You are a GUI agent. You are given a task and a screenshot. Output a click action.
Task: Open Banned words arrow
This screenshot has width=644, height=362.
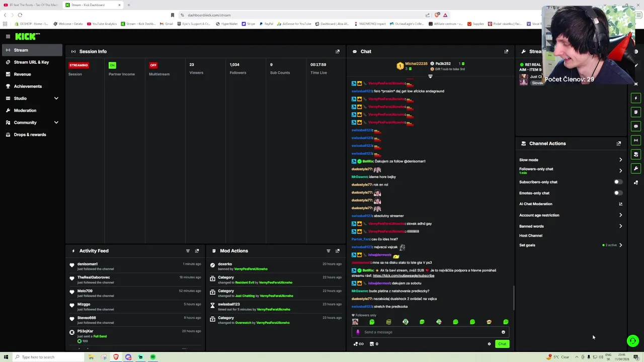(x=620, y=226)
